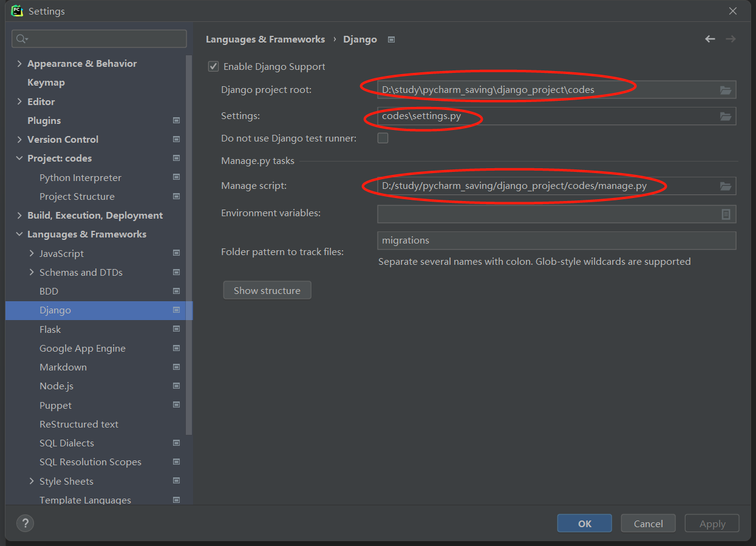
Task: Click the project-level icon on the BDD row
Action: [176, 291]
